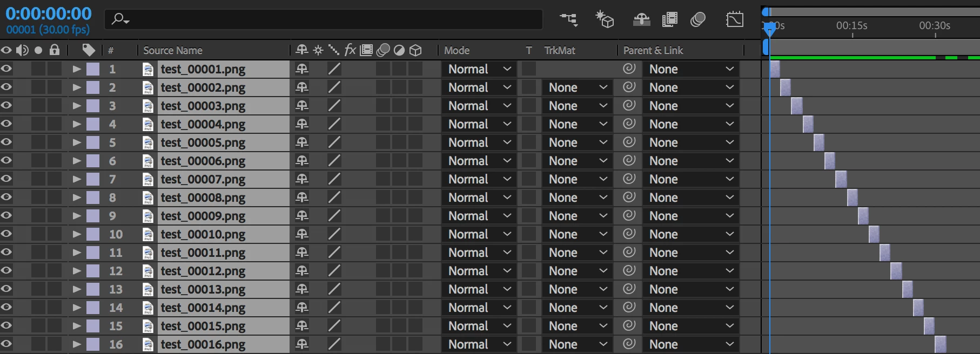Click the Video eye column header icon
Image resolution: width=980 pixels, height=354 pixels.
[6, 50]
